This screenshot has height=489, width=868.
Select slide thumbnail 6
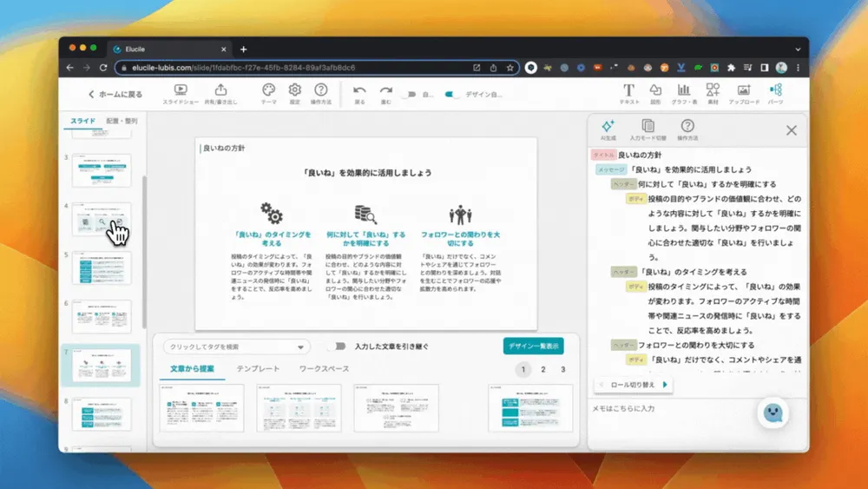102,317
